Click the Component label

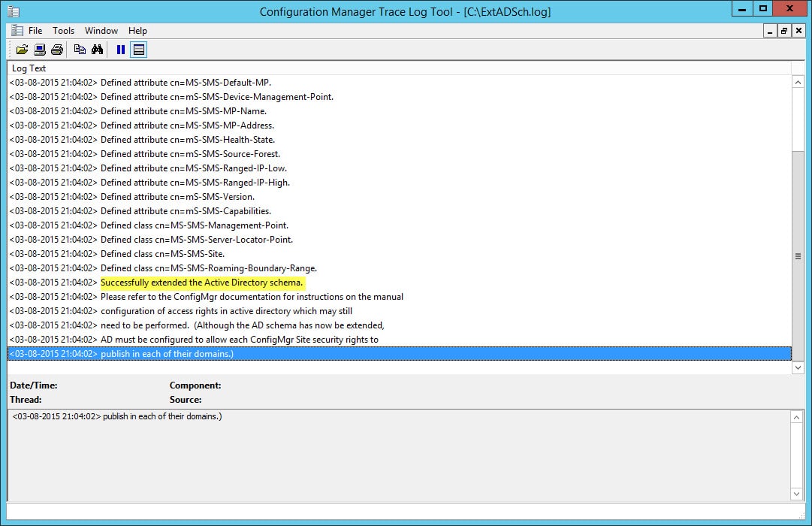tap(195, 385)
